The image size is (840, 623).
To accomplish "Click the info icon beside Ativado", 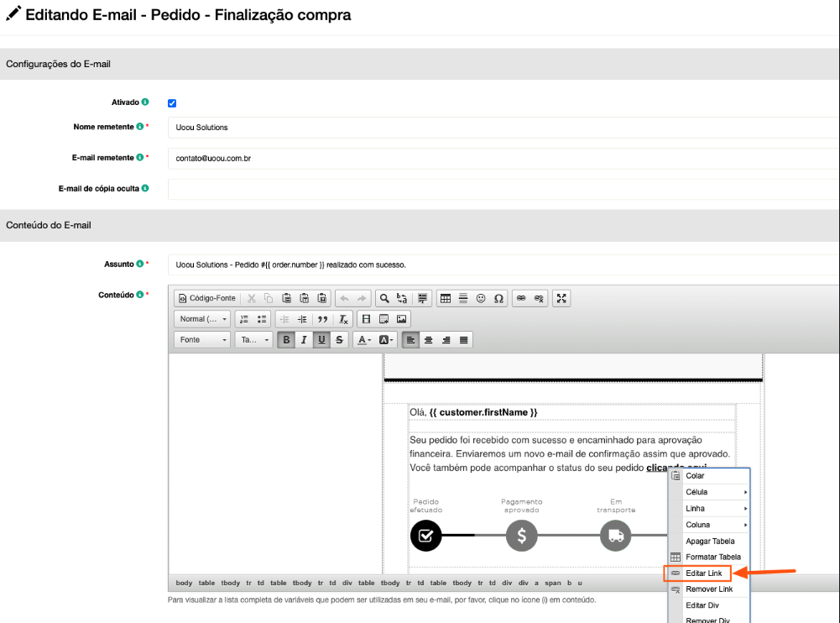I will point(145,102).
